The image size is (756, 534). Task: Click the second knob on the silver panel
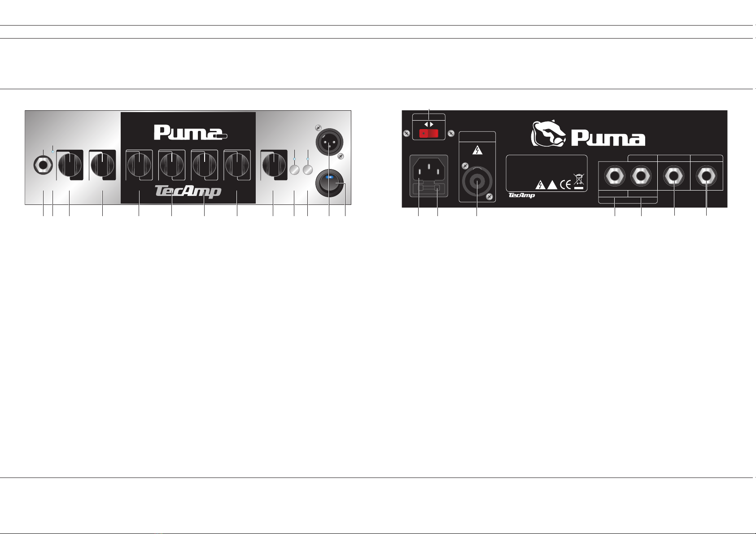coord(102,165)
